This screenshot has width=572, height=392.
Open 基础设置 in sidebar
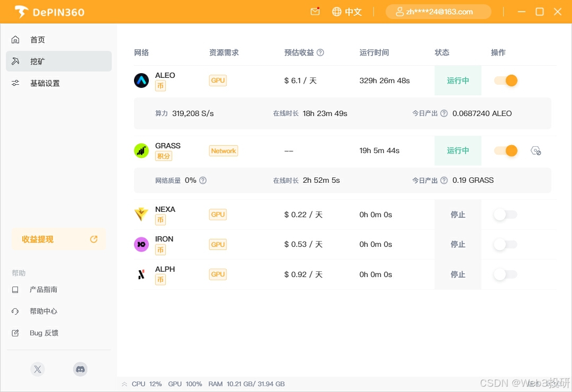coord(59,83)
